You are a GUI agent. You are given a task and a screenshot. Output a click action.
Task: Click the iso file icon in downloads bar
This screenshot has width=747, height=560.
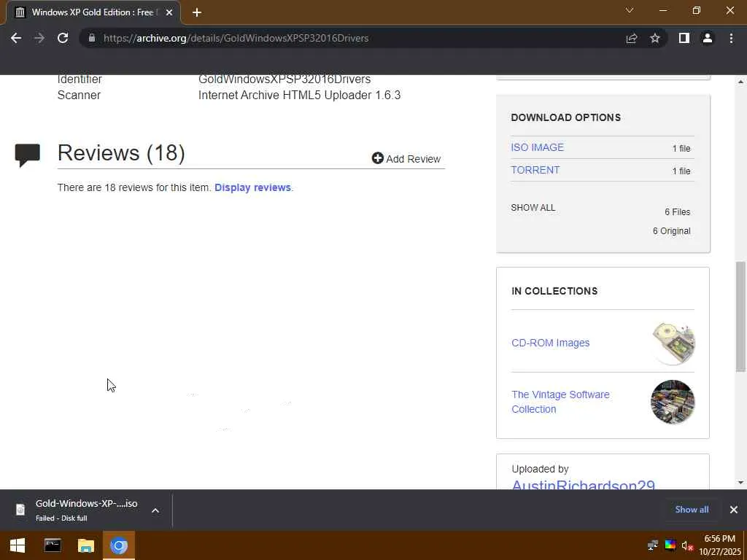click(20, 510)
